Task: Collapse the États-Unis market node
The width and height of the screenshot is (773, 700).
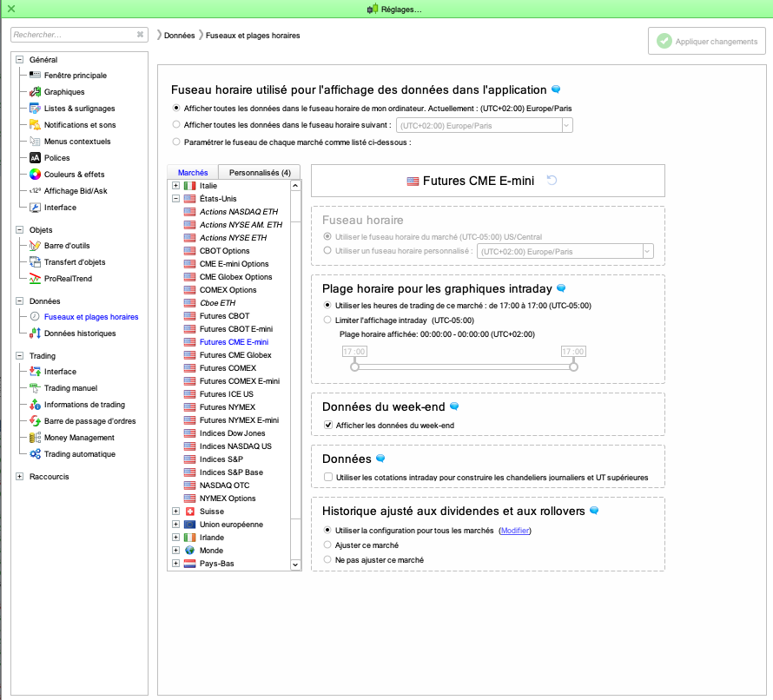Action: click(x=175, y=199)
